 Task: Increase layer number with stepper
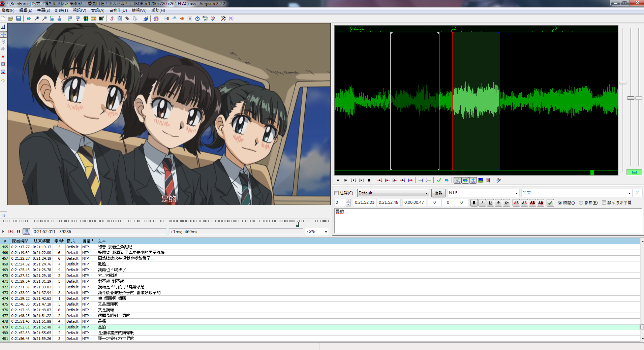[348, 201]
